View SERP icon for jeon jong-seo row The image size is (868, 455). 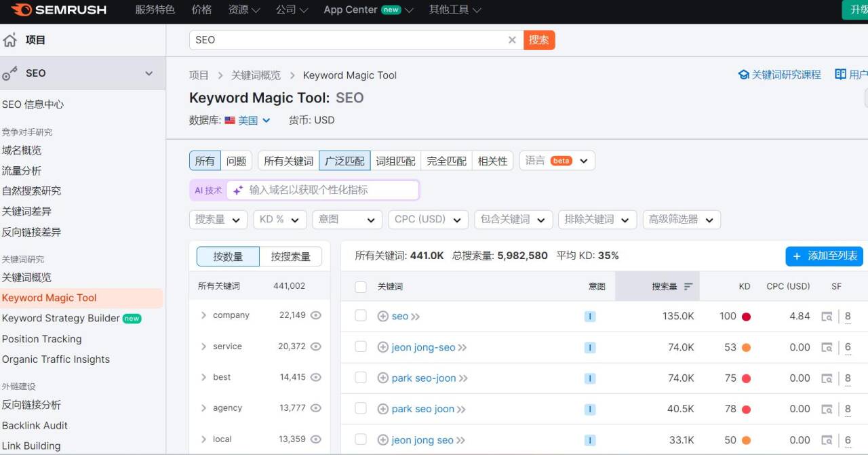tap(827, 347)
